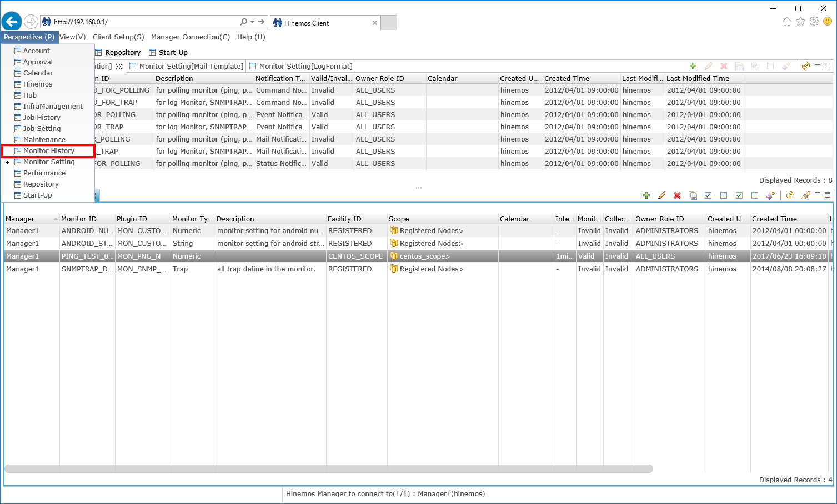Open the Manager Connection(C) menu
This screenshot has height=504, width=837.
[191, 37]
